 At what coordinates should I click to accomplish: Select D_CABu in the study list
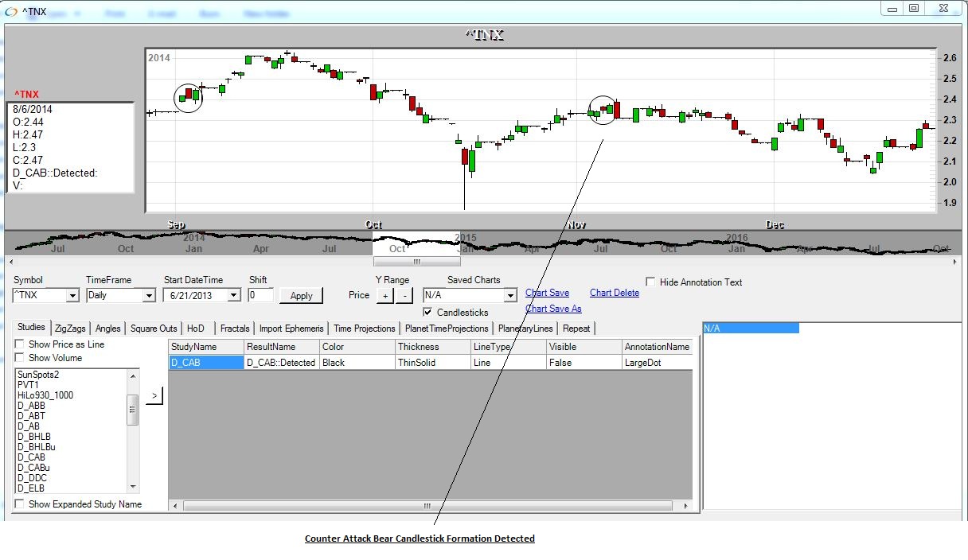[33, 468]
